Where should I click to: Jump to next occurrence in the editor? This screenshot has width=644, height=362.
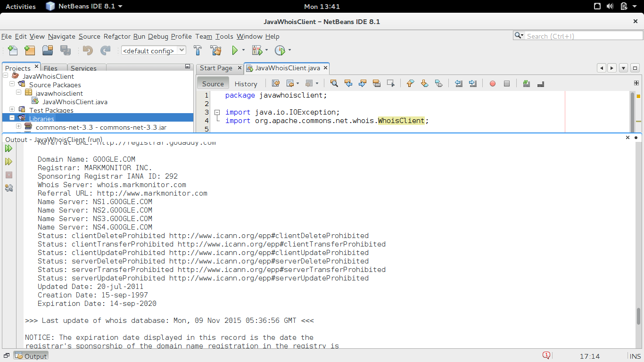coord(363,83)
